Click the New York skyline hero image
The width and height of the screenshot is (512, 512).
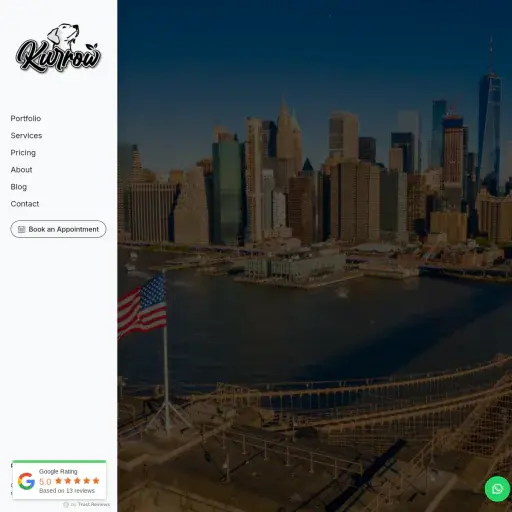tap(315, 256)
